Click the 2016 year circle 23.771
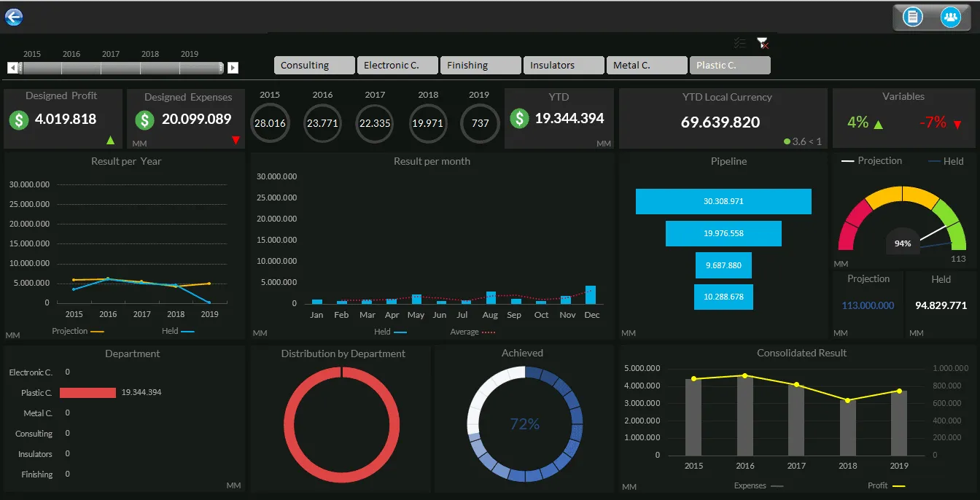The image size is (980, 500). [322, 123]
